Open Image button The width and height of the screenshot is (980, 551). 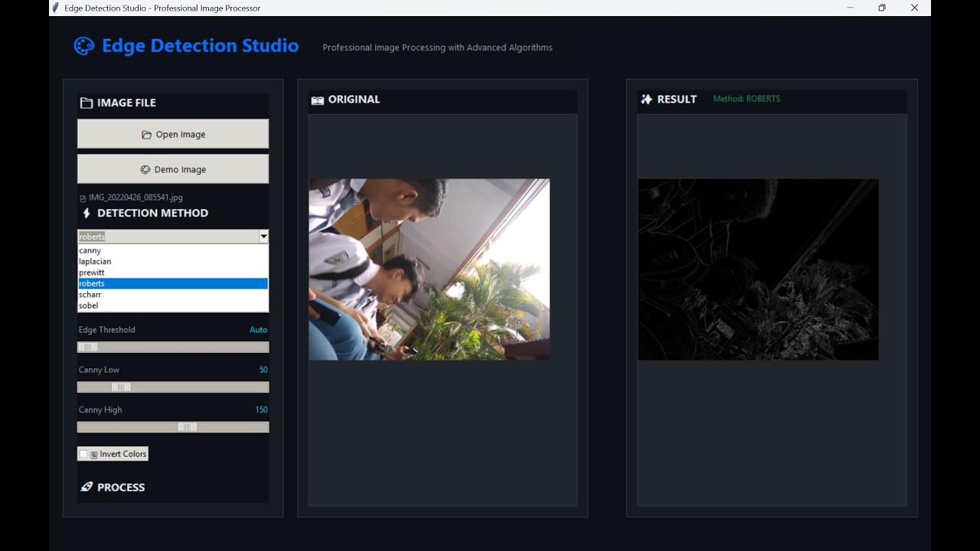pyautogui.click(x=173, y=134)
